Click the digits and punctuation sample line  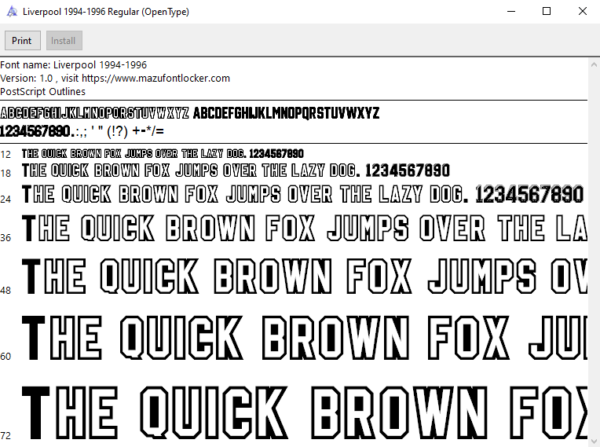click(x=82, y=131)
